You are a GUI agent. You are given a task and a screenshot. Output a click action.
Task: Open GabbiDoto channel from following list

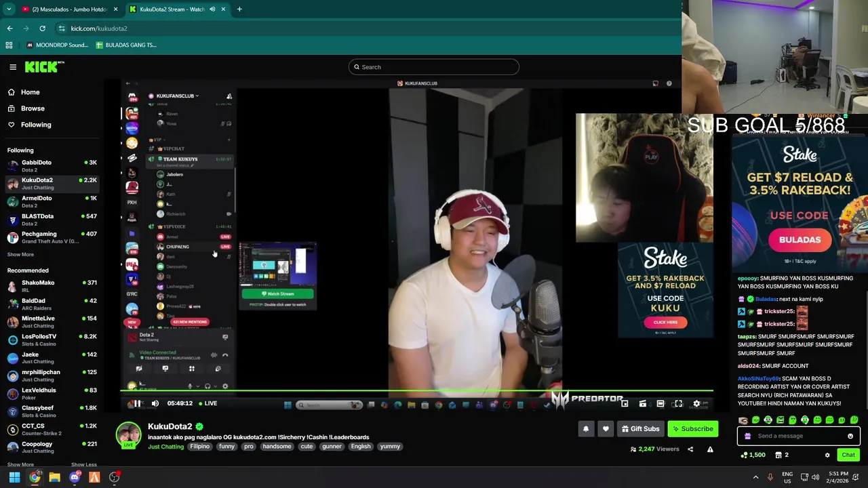pos(52,165)
